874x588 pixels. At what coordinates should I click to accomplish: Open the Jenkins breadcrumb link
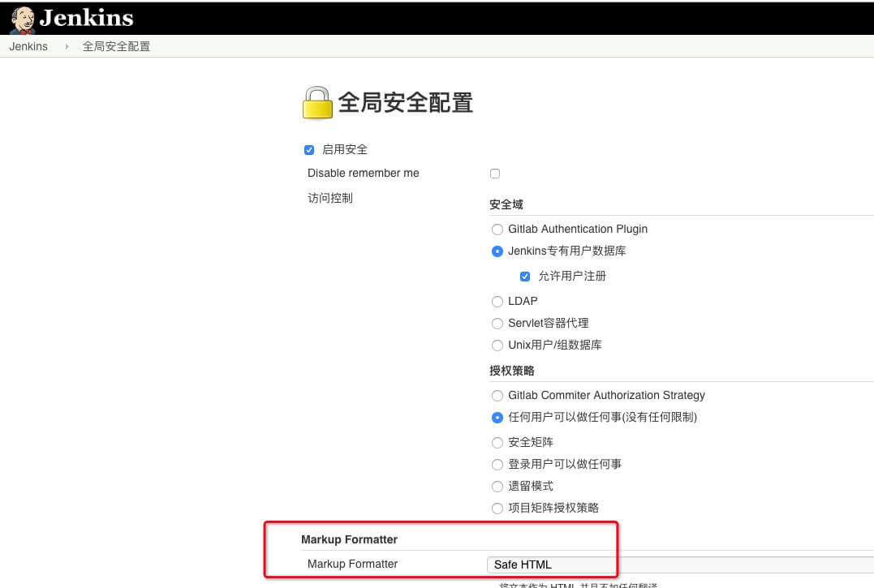tap(28, 46)
